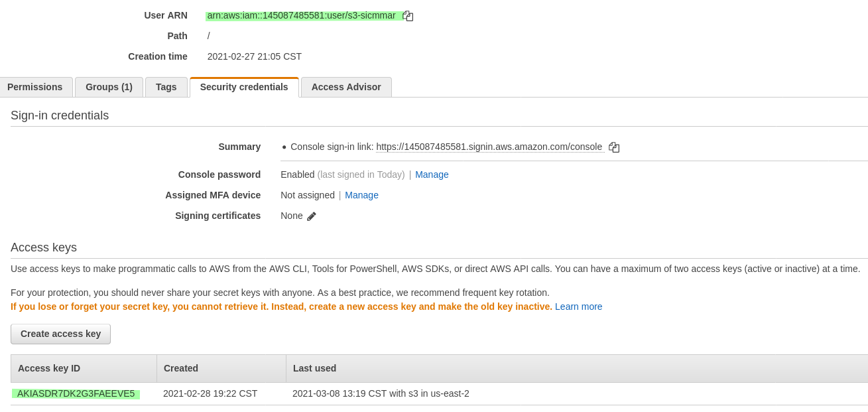The width and height of the screenshot is (868, 412).
Task: Click the Create access key button
Action: [60, 334]
